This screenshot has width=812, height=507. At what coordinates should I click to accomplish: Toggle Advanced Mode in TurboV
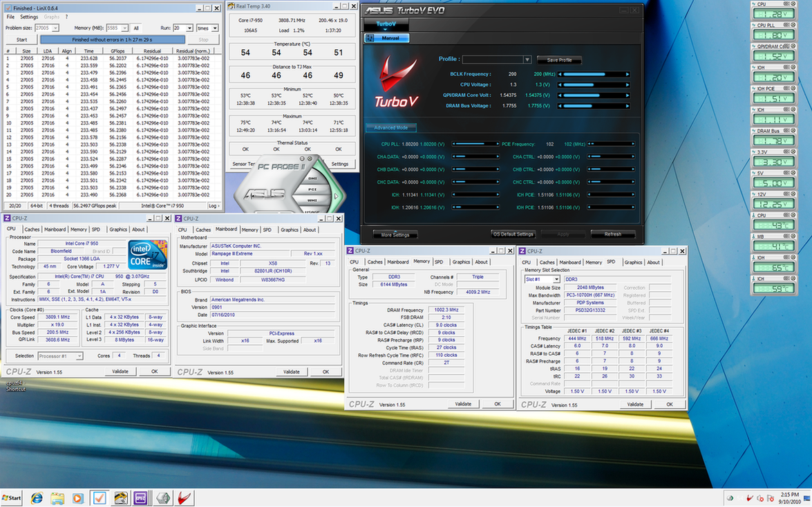pyautogui.click(x=391, y=128)
